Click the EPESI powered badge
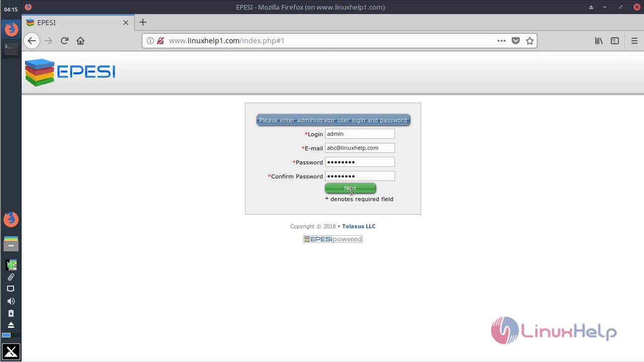 [333, 239]
